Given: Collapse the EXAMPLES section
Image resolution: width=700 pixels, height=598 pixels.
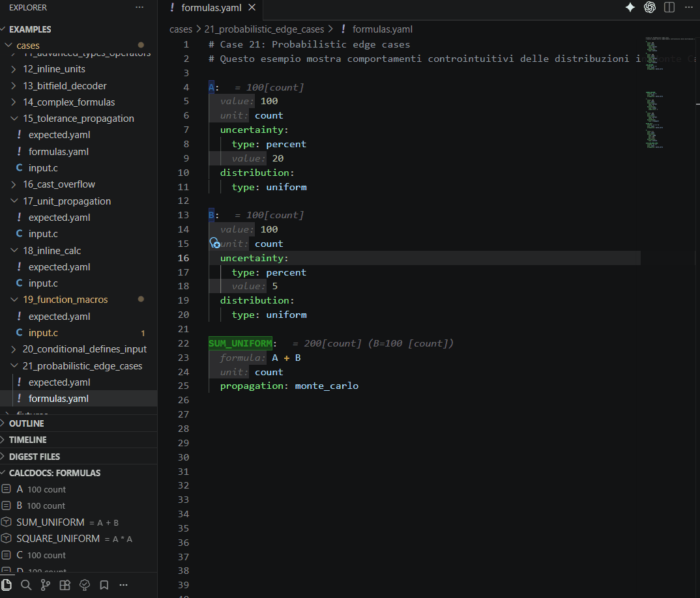Looking at the screenshot, I should (x=3, y=29).
